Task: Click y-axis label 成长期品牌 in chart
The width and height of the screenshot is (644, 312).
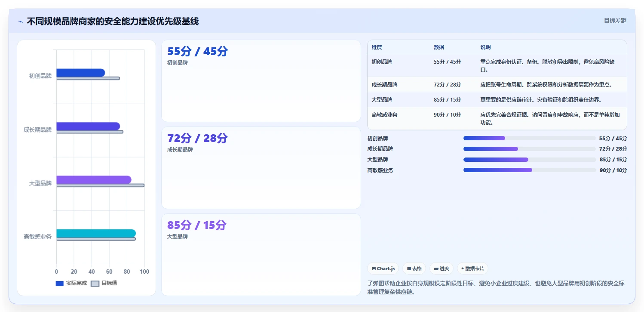Action: (x=38, y=130)
